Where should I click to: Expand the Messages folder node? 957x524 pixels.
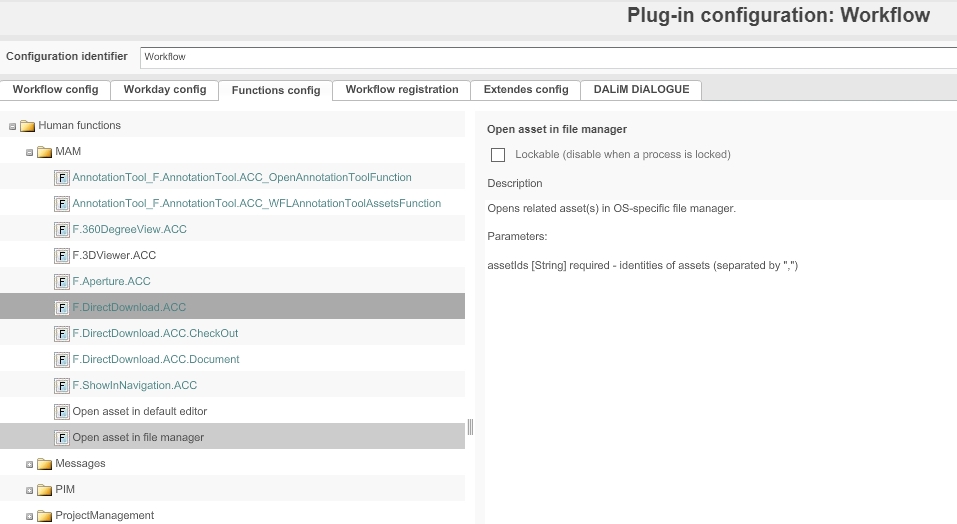pyautogui.click(x=30, y=464)
